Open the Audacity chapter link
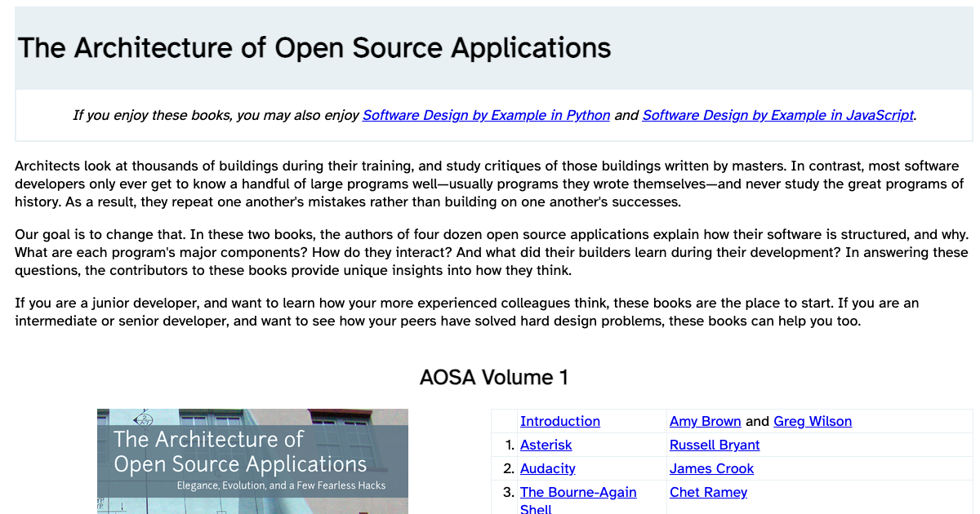The image size is (980, 514). coord(548,468)
